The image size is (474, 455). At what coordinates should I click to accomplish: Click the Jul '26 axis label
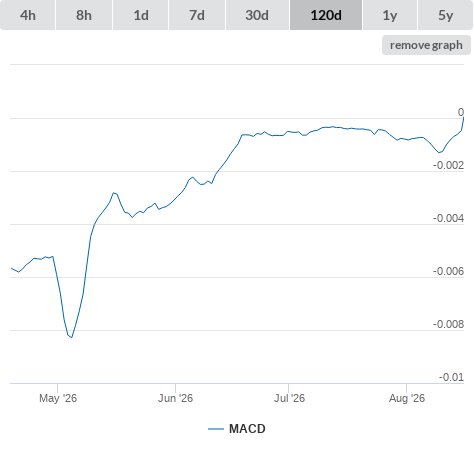click(289, 398)
